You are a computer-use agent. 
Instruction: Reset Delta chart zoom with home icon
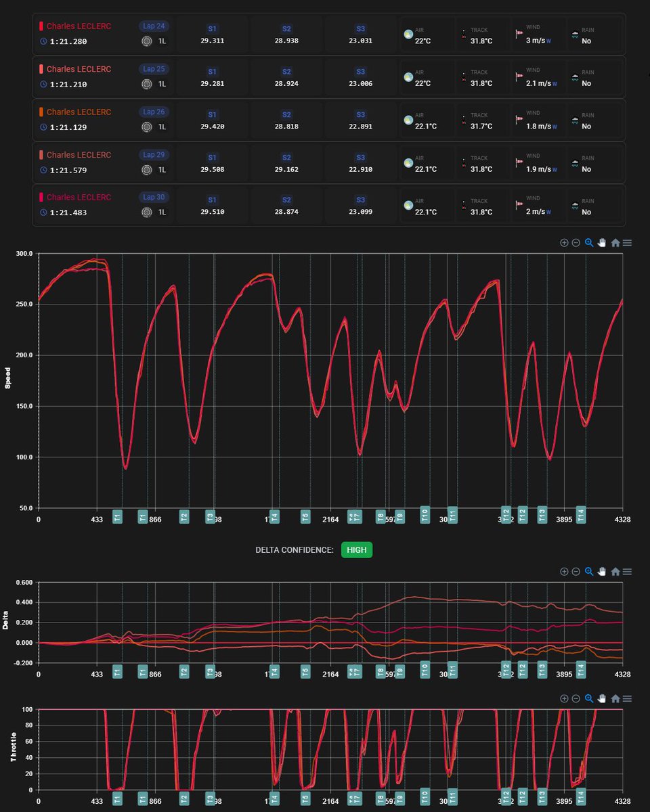(615, 572)
